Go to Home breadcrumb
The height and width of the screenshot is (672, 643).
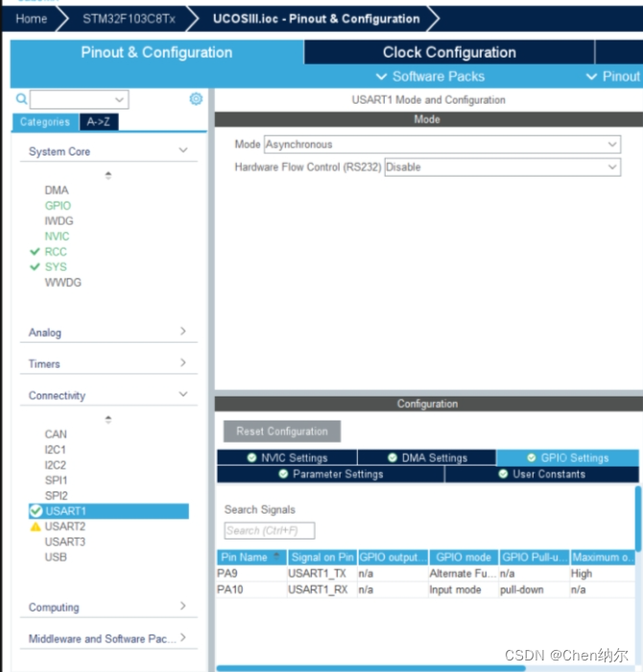[x=32, y=19]
